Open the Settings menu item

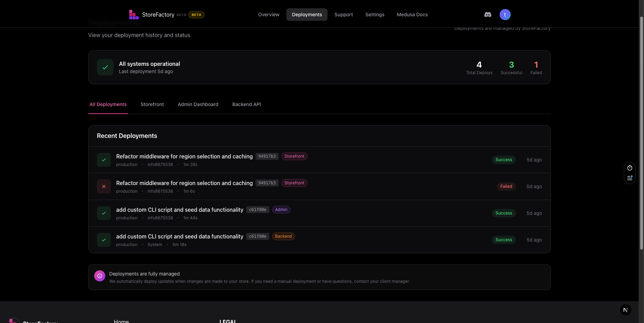point(375,15)
